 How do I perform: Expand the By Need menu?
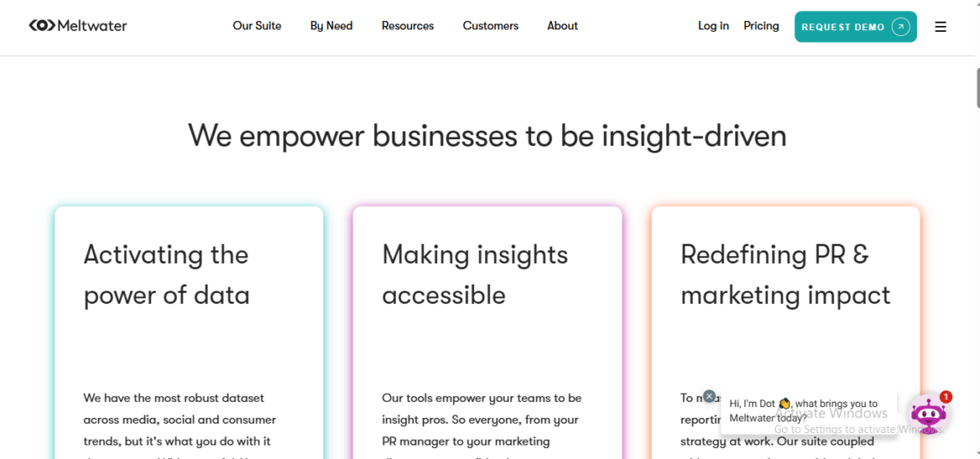(x=331, y=26)
